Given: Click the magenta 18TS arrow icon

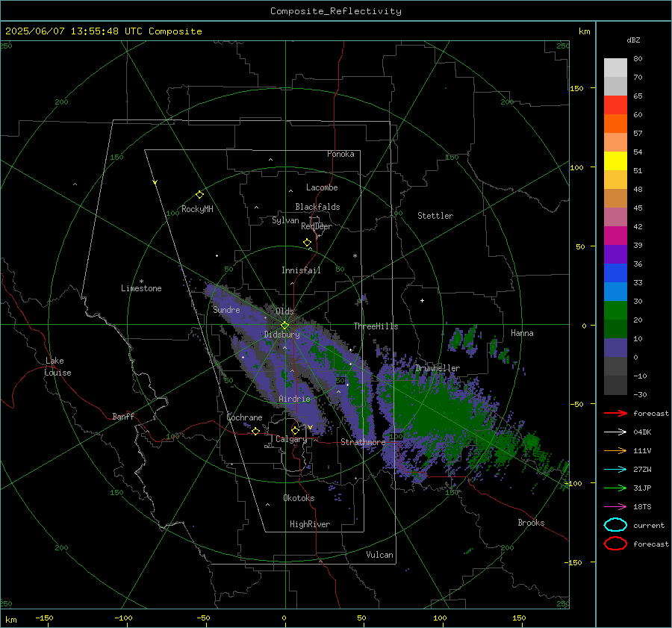Looking at the screenshot, I should pyautogui.click(x=615, y=507).
